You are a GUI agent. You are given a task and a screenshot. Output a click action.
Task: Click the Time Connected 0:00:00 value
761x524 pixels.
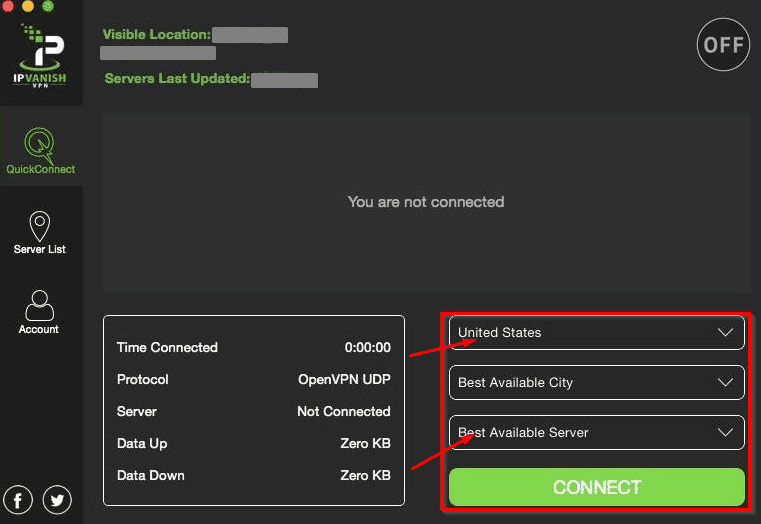click(x=367, y=348)
